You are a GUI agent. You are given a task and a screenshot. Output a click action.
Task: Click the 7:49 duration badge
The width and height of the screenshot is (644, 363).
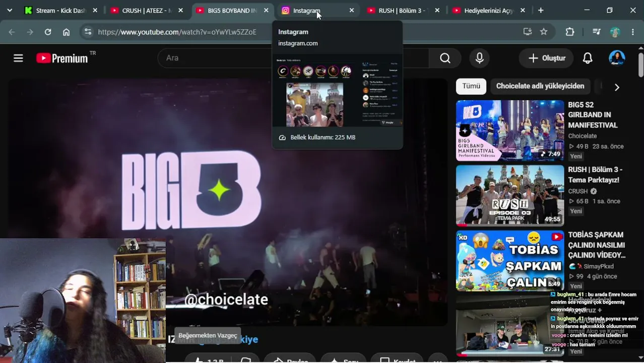coord(550,154)
